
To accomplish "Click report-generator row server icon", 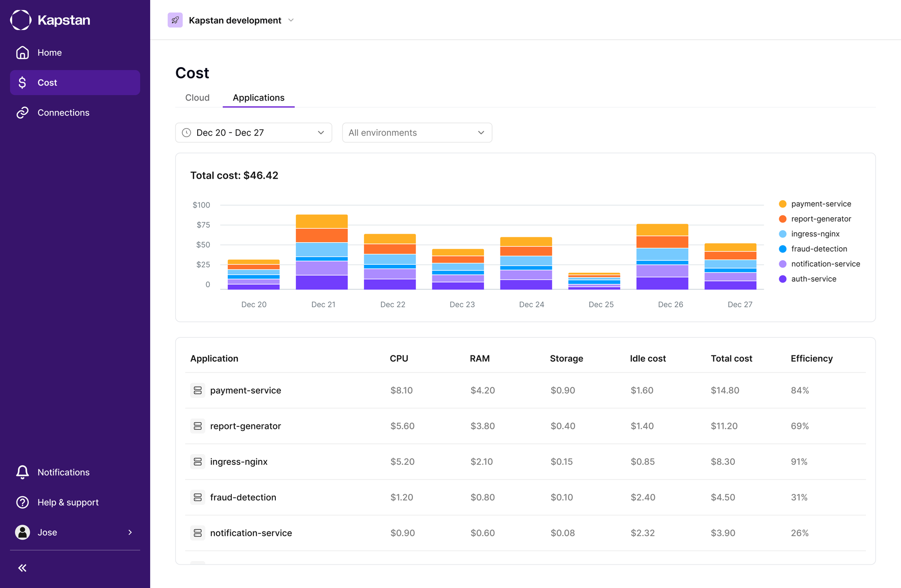I will [198, 426].
